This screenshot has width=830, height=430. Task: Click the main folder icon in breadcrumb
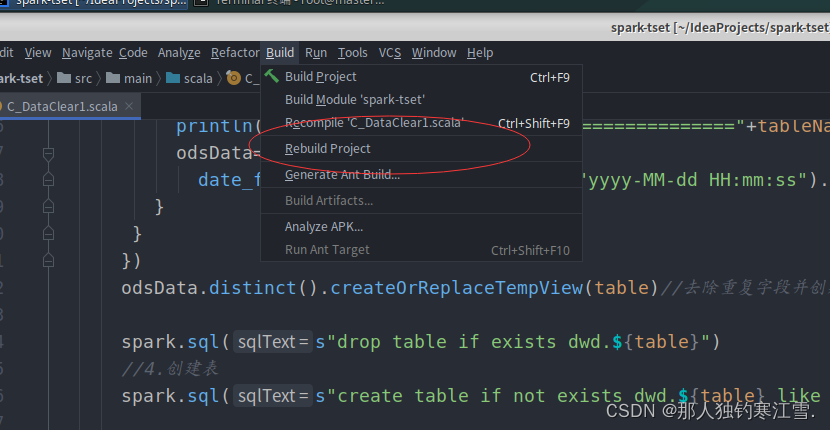tap(113, 78)
